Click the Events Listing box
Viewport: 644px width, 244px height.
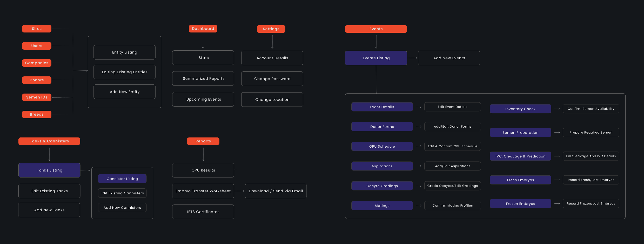[x=376, y=58]
